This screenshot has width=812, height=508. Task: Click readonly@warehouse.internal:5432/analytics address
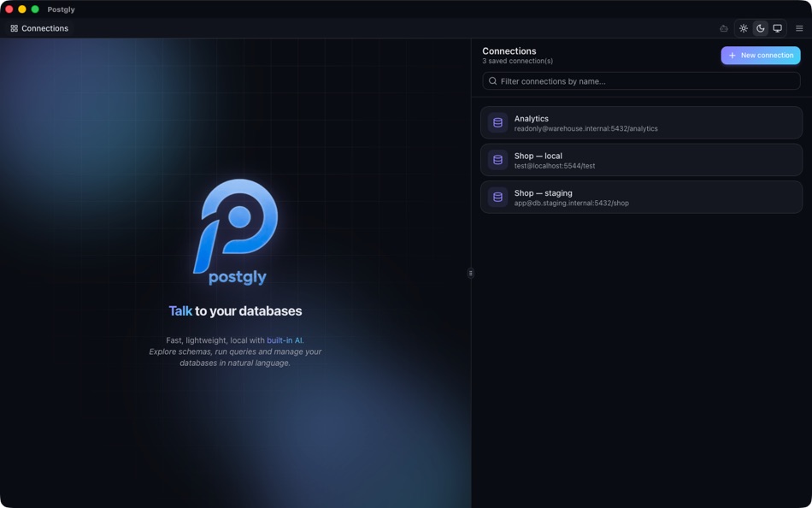(585, 128)
